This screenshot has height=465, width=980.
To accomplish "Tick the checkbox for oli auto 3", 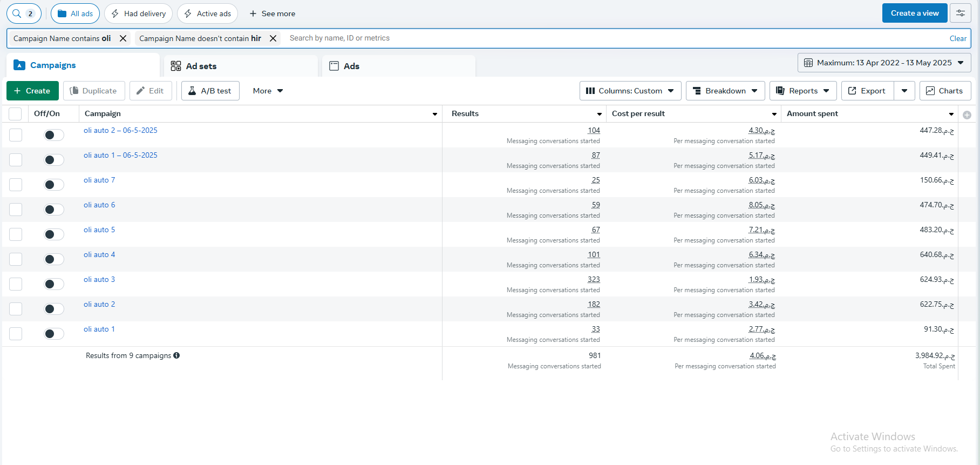I will (16, 284).
